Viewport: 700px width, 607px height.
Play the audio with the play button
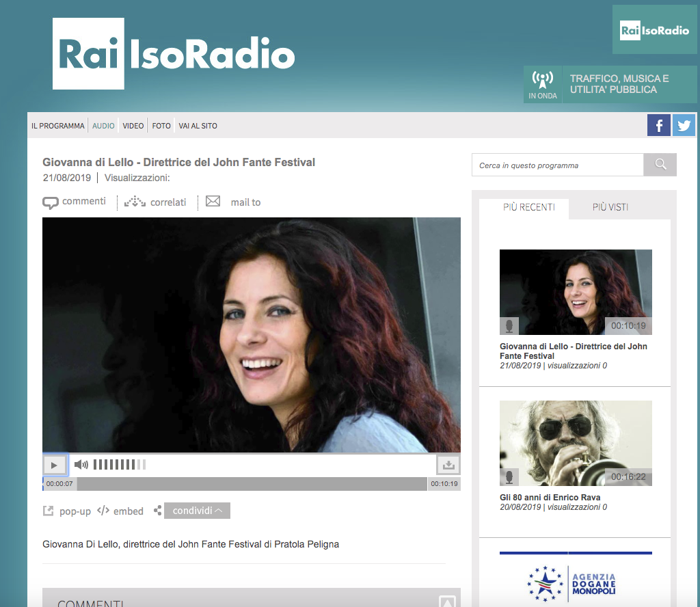(55, 465)
